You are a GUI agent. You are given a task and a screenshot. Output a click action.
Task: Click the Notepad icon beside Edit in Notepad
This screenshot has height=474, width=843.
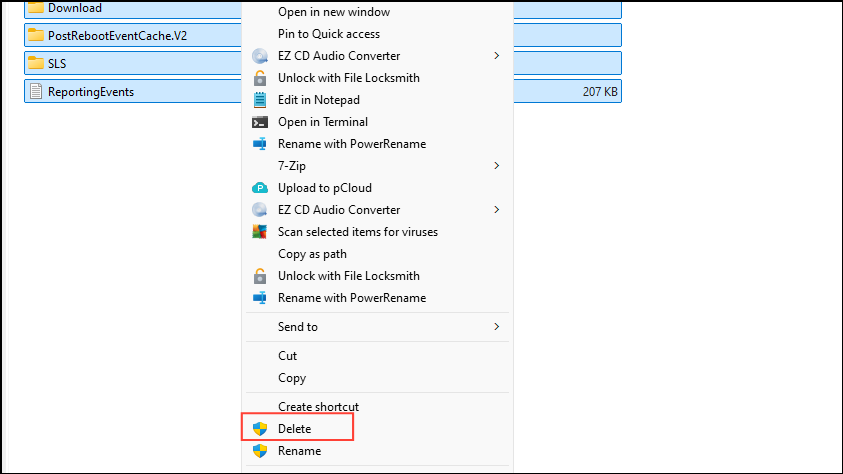point(260,100)
